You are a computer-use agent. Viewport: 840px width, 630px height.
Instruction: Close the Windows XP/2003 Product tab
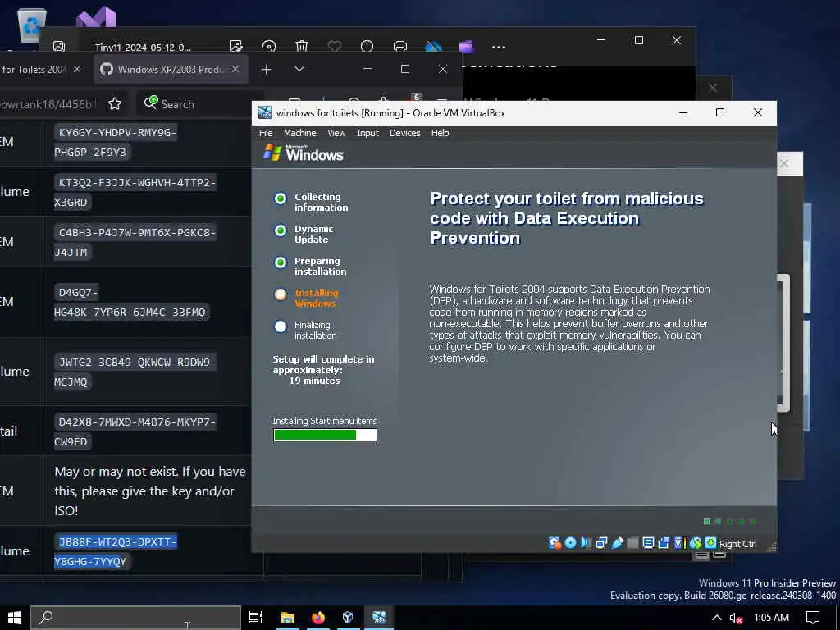coord(235,69)
